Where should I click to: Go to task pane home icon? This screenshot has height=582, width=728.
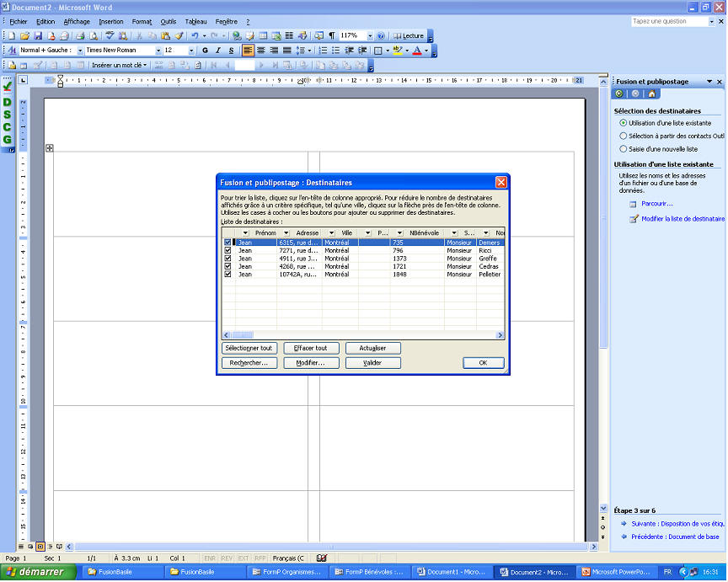pyautogui.click(x=652, y=94)
